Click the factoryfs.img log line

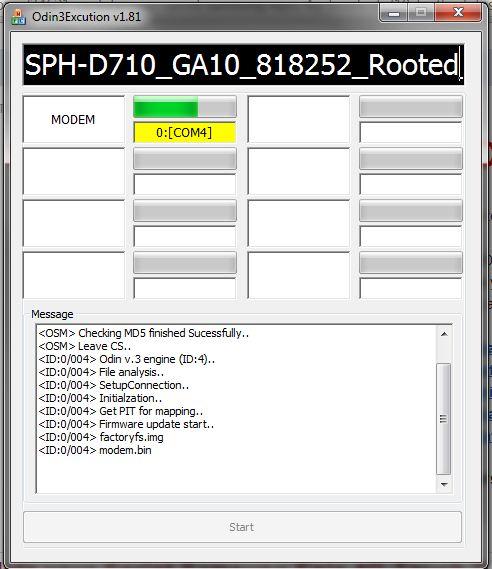(x=101, y=437)
